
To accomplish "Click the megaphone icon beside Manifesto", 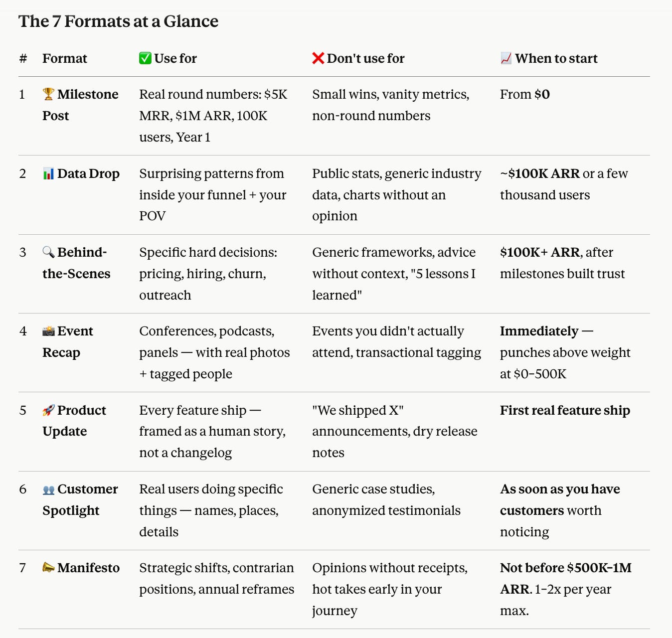I will coord(48,568).
